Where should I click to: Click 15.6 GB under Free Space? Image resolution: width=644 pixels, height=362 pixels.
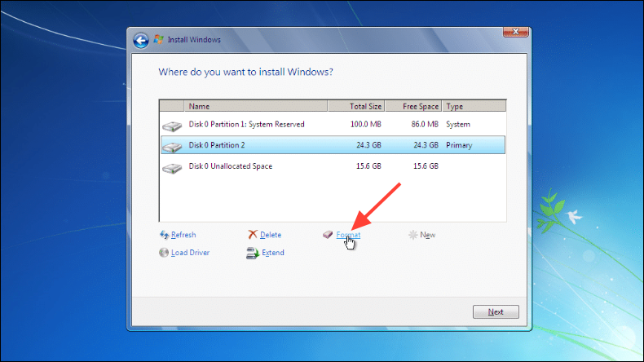pos(426,166)
